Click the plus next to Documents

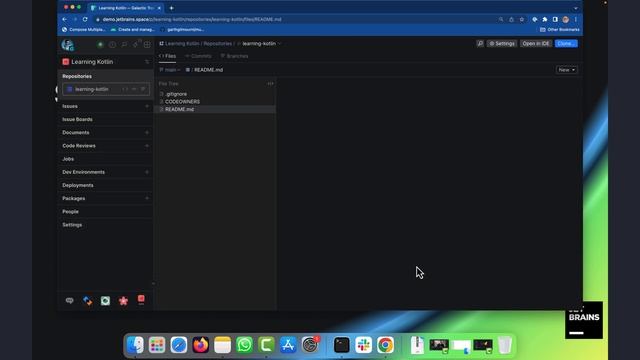coord(147,133)
